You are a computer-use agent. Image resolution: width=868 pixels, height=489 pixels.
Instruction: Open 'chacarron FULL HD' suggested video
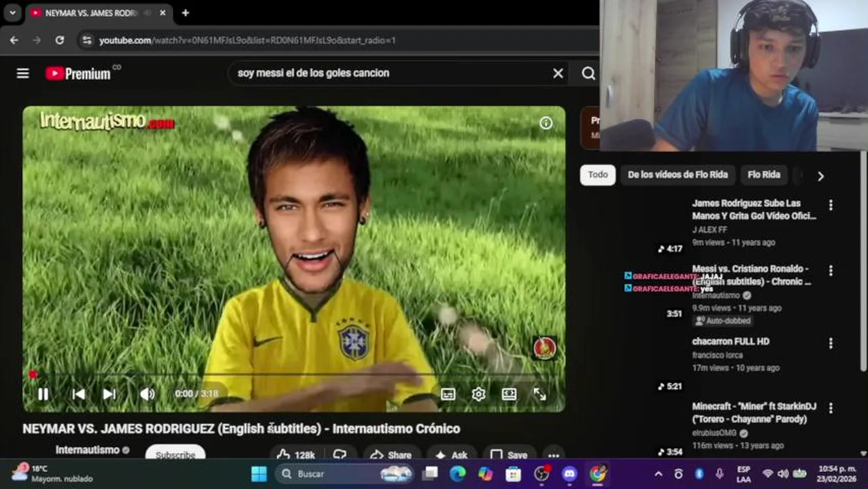(731, 342)
